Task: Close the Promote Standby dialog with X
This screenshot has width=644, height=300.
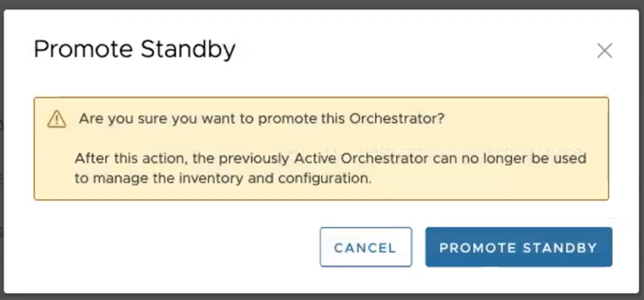Action: click(x=604, y=51)
